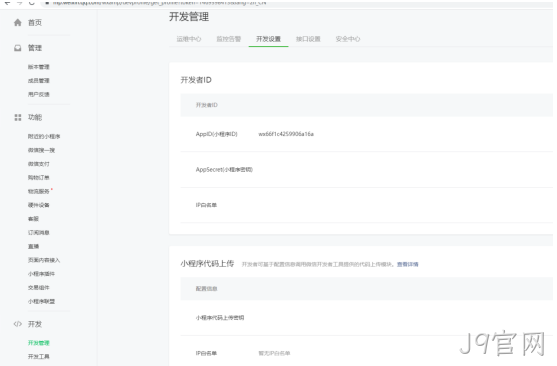Click the 暂无IP白名单 text
Image resolution: width=557 pixels, height=366 pixels.
[x=274, y=354]
